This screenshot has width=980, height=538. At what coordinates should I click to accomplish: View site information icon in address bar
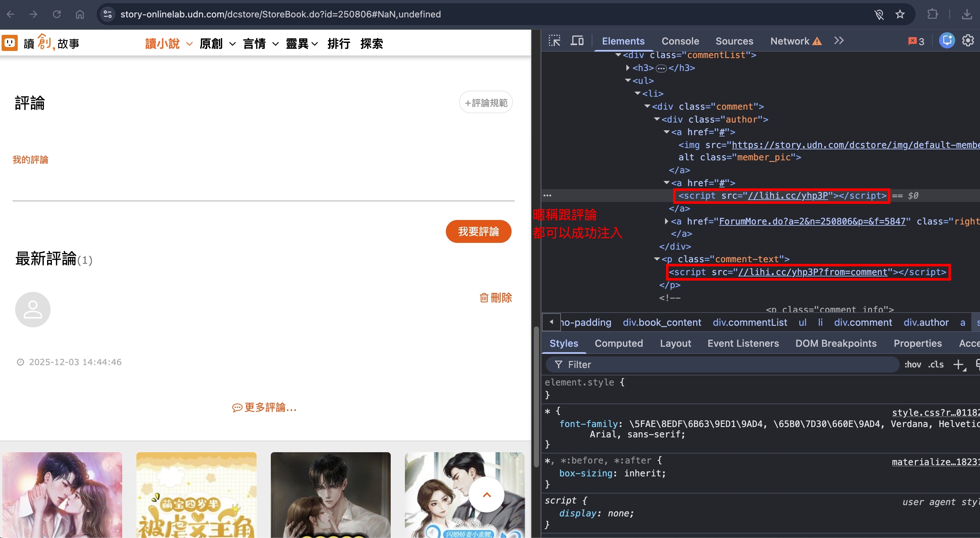pyautogui.click(x=108, y=14)
